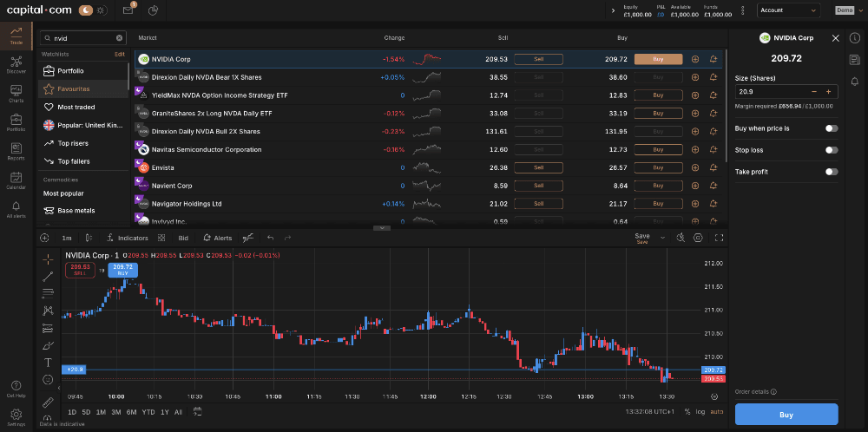Open the Account dropdown
This screenshot has height=432, width=868.
pos(789,10)
